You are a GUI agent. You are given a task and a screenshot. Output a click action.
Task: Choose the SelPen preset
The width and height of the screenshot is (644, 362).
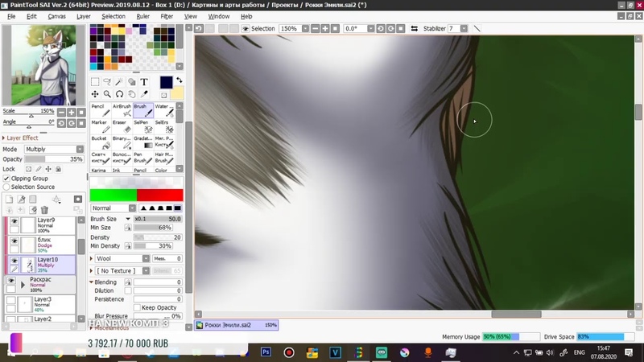[143, 126]
